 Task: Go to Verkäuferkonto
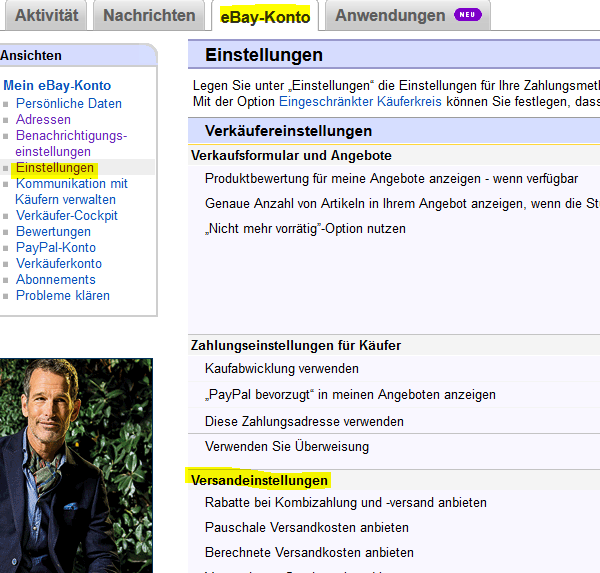pyautogui.click(x=59, y=264)
